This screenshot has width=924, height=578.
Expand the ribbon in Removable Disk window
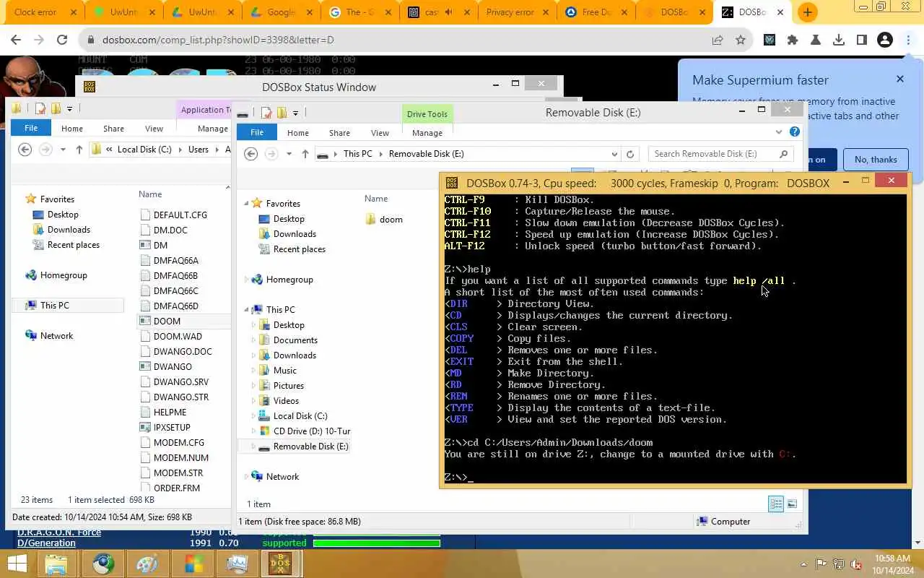coord(778,132)
